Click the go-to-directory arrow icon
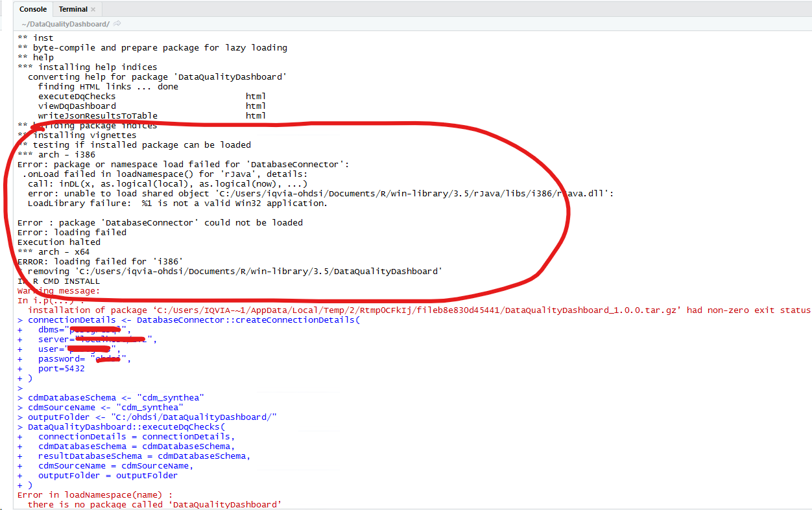Image resolution: width=812 pixels, height=510 pixels. 117,23
